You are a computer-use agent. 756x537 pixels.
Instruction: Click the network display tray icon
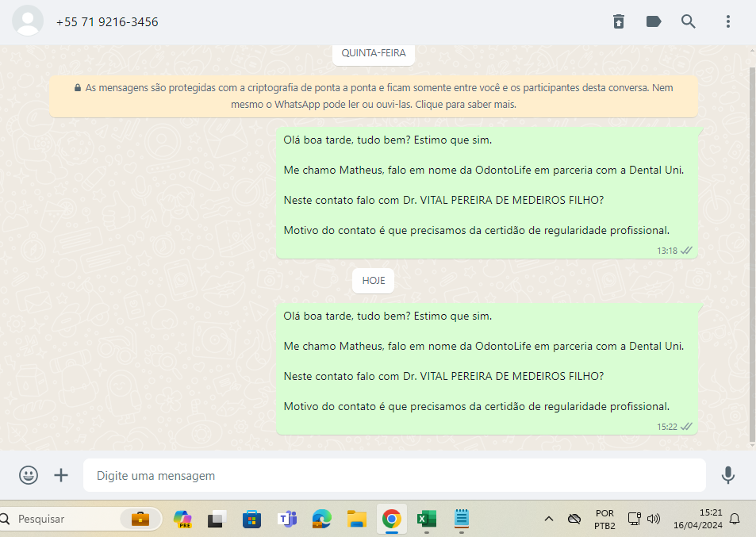[x=634, y=519]
